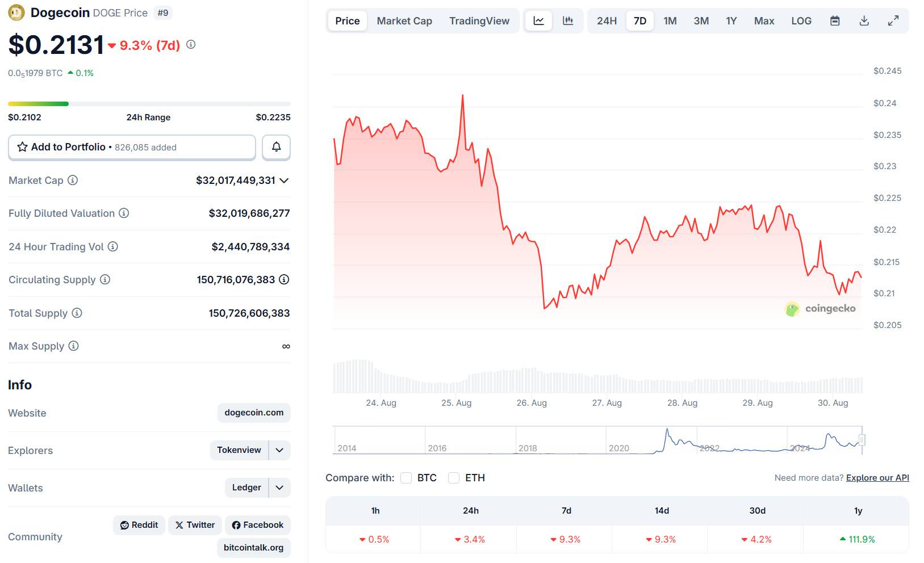Open the calendar date range icon

click(835, 21)
